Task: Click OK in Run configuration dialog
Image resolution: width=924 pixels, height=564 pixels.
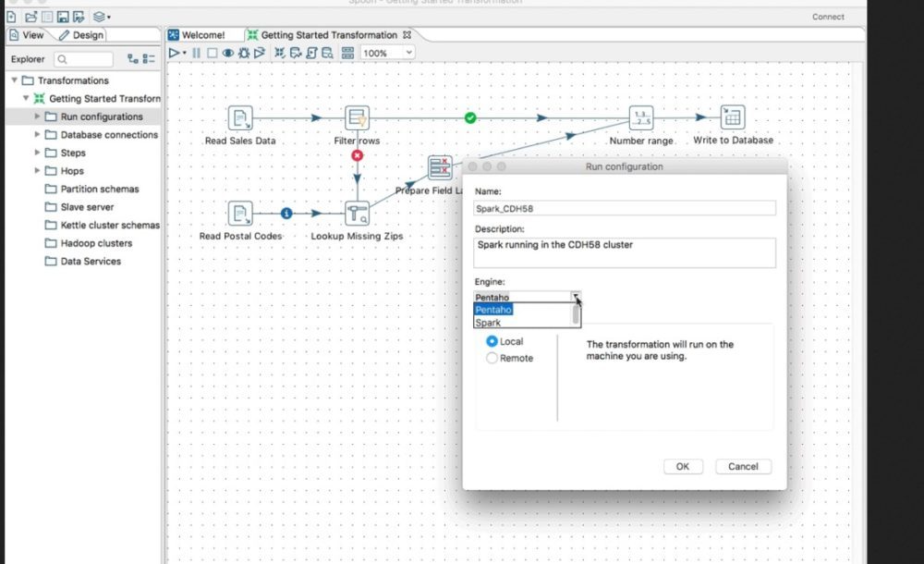Action: [682, 467]
